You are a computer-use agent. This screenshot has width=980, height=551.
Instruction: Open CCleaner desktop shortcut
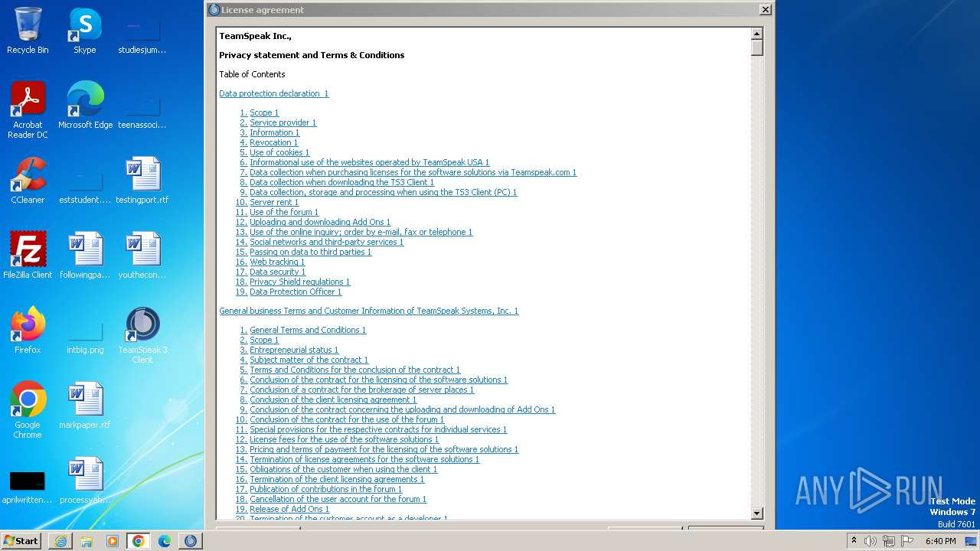coord(28,181)
